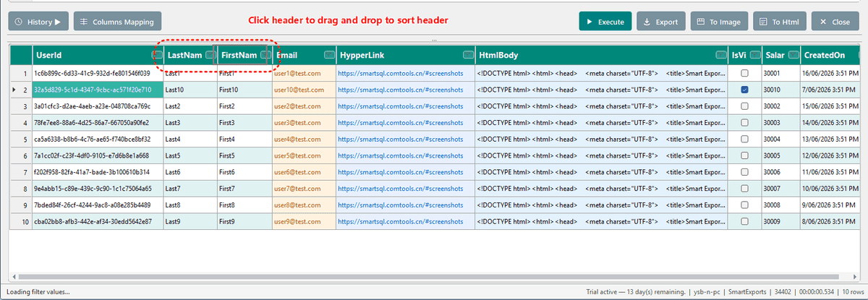Image resolution: width=868 pixels, height=300 pixels.
Task: Click the date 8/06/2026 3:51 PM
Action: (x=830, y=221)
